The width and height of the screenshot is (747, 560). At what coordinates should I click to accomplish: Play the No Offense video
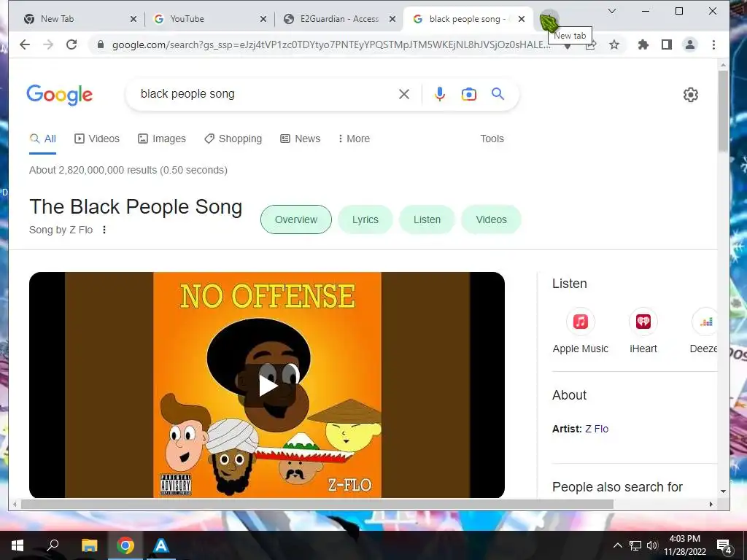click(268, 385)
